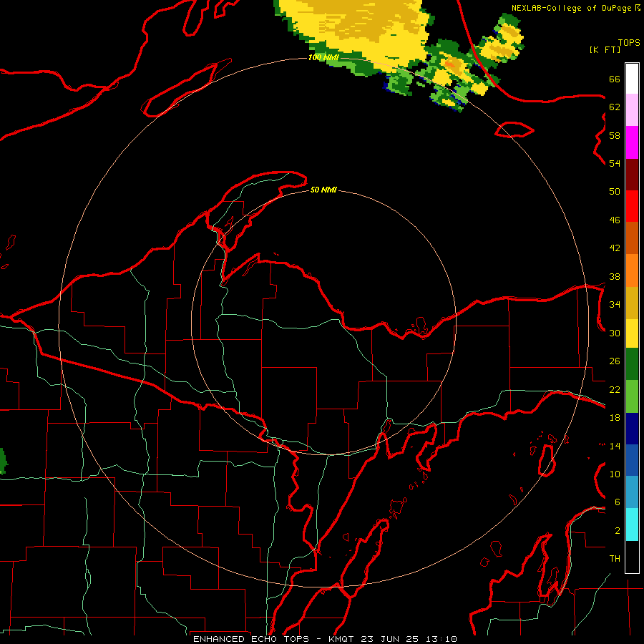This screenshot has width=644, height=644.
Task: Click the 26 value on the scale
Action: click(x=615, y=361)
